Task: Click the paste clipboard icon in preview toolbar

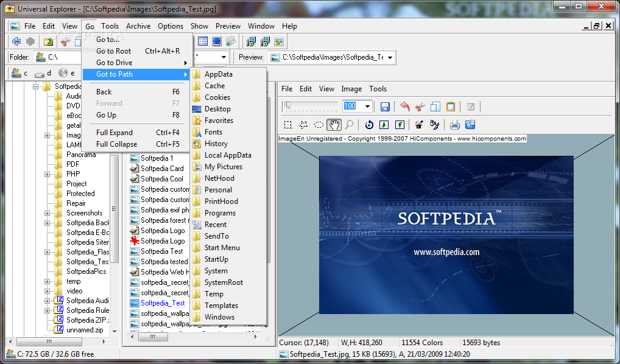Action: pyautogui.click(x=451, y=107)
